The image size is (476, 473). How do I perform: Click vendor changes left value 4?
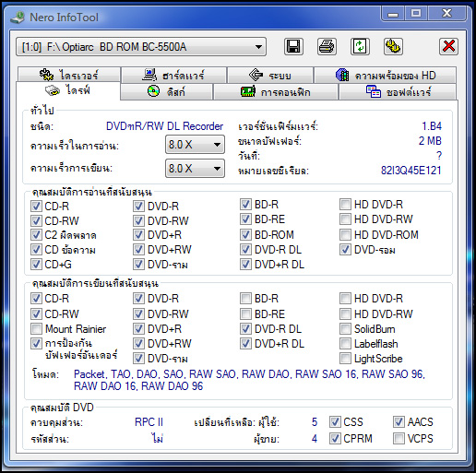(x=315, y=438)
